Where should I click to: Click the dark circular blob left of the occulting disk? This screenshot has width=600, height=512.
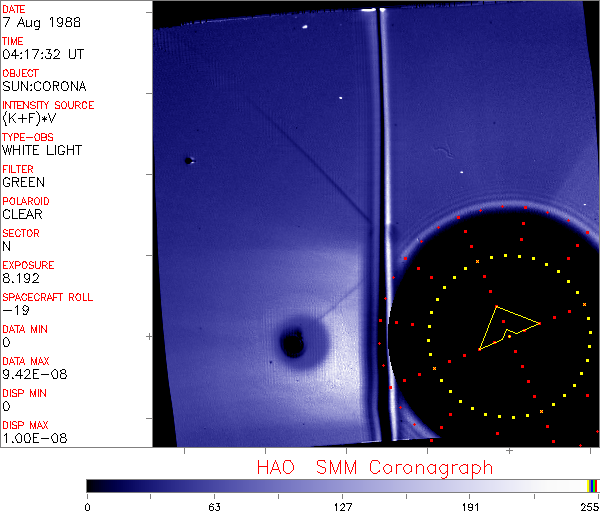(294, 343)
